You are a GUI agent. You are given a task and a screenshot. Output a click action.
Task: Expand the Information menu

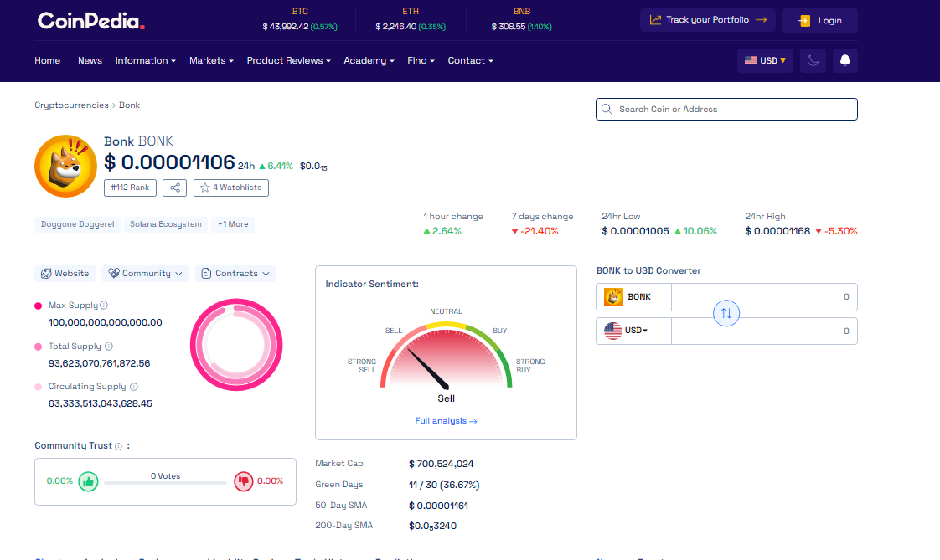coord(145,60)
